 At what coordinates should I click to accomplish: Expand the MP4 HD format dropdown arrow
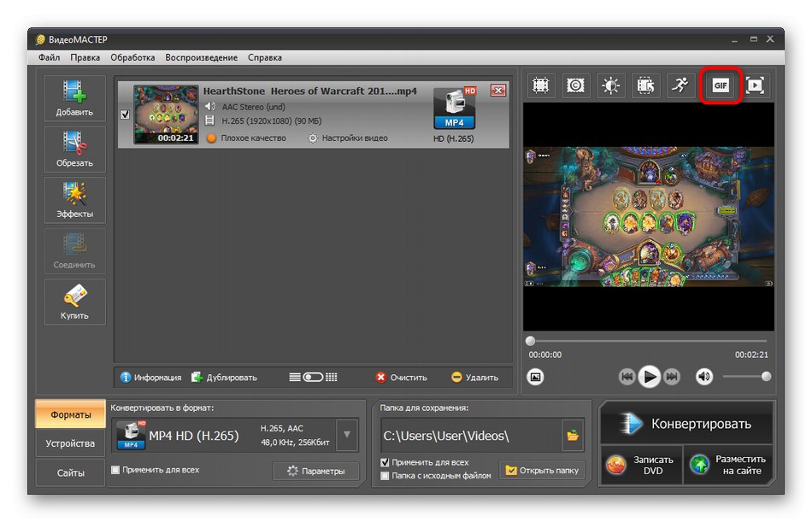[347, 435]
